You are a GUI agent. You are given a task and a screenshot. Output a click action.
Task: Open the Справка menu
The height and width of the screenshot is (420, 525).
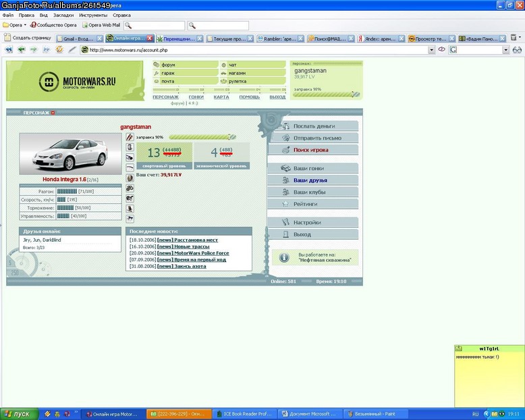pyautogui.click(x=121, y=15)
